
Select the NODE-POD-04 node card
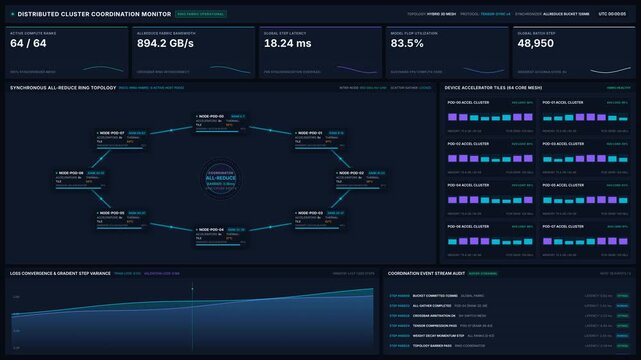point(221,236)
